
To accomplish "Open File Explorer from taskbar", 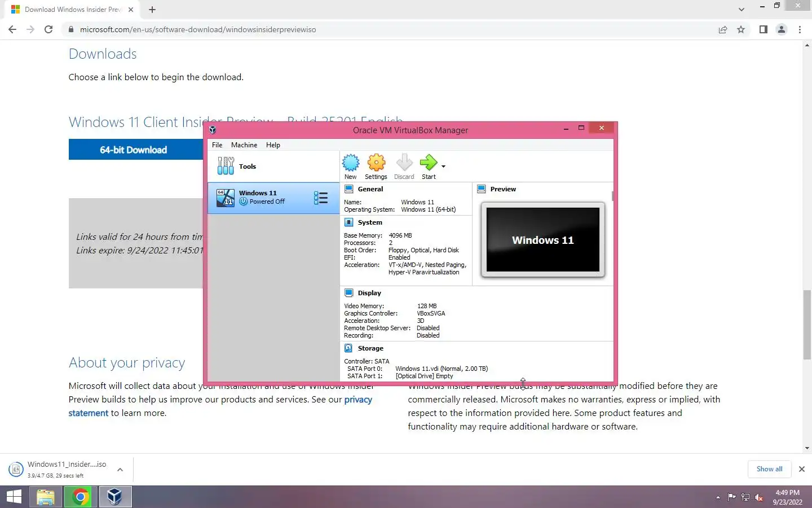I will (46, 497).
